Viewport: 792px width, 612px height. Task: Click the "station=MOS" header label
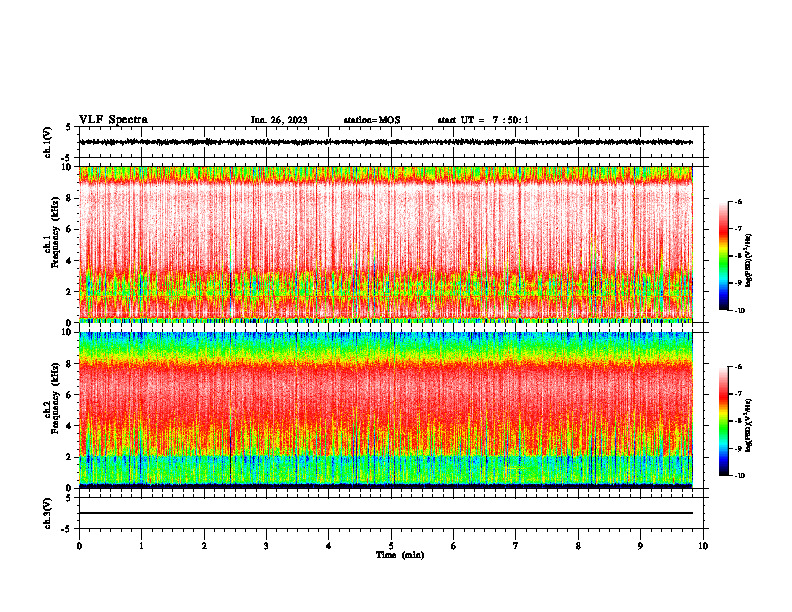tap(372, 120)
